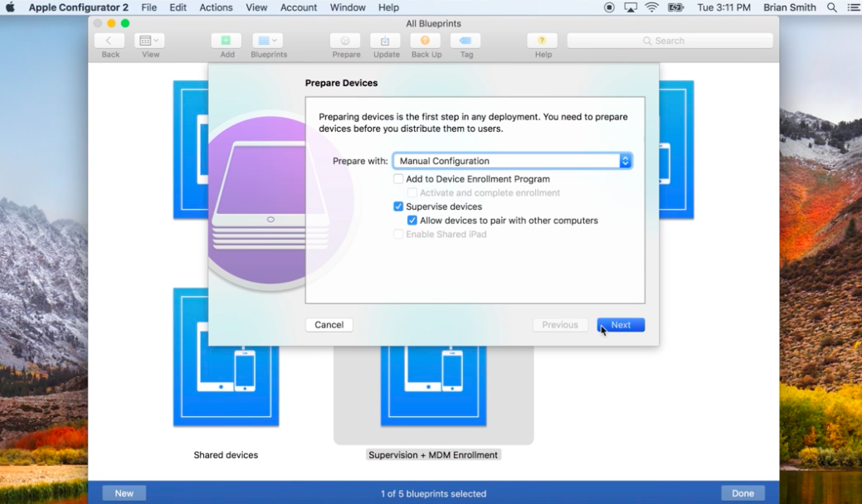862x504 pixels.
Task: Click the Back toolbar arrow
Action: point(109,41)
